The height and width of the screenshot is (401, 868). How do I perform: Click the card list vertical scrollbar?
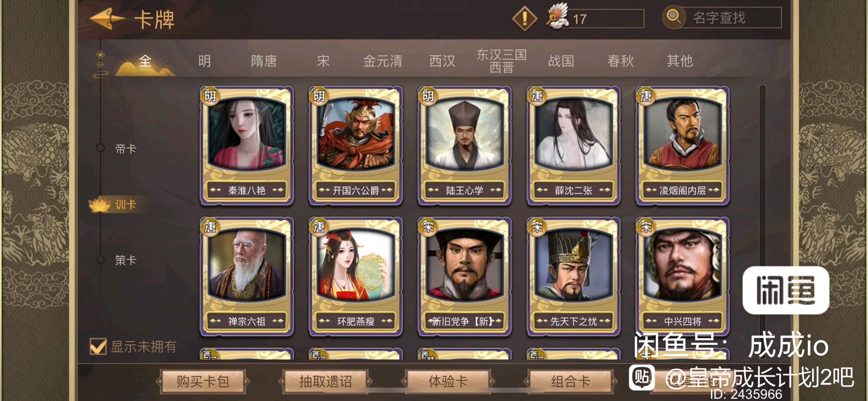pos(762,222)
